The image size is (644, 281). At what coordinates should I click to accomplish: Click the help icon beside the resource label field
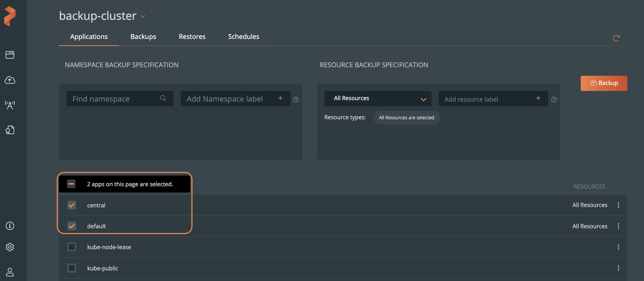554,99
